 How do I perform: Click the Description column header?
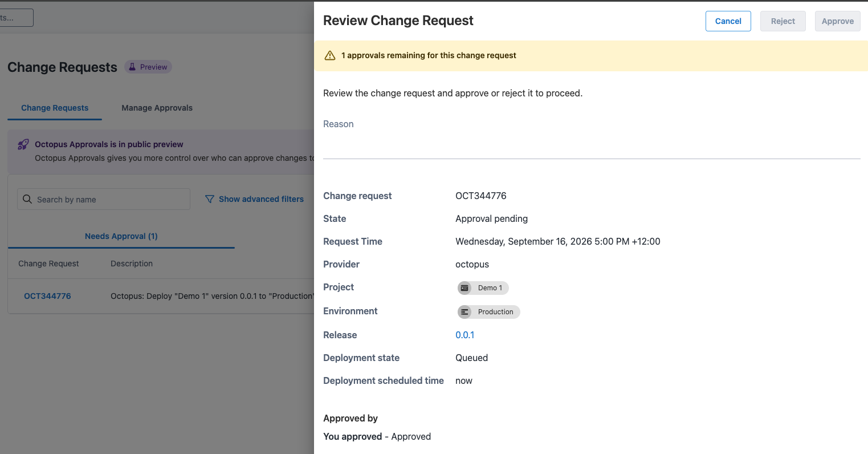(x=132, y=264)
